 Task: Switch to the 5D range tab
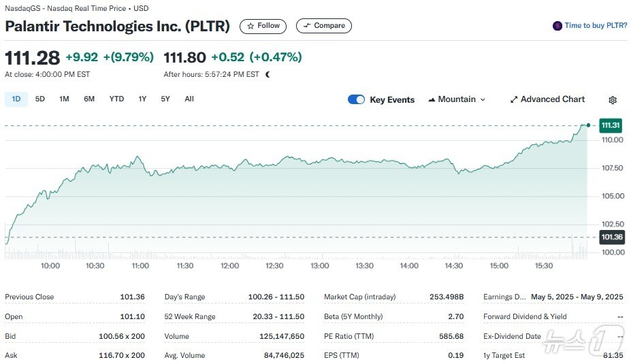(40, 99)
